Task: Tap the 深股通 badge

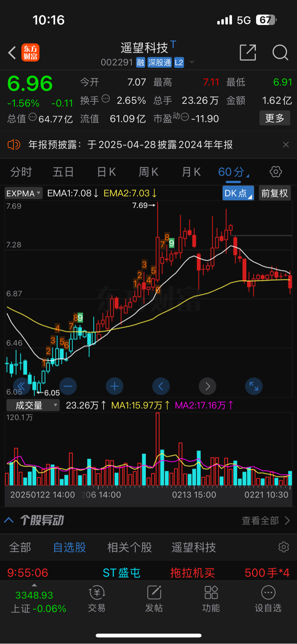Action: [160, 62]
